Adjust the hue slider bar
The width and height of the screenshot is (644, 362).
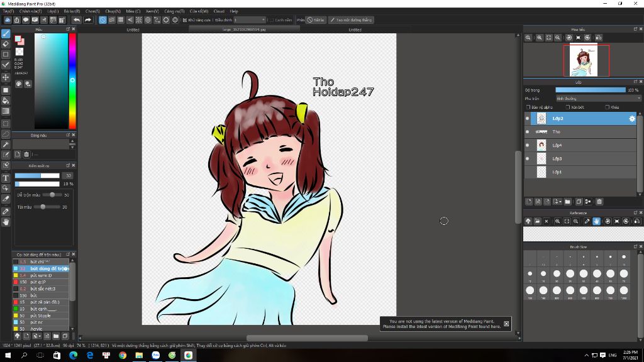click(x=72, y=81)
